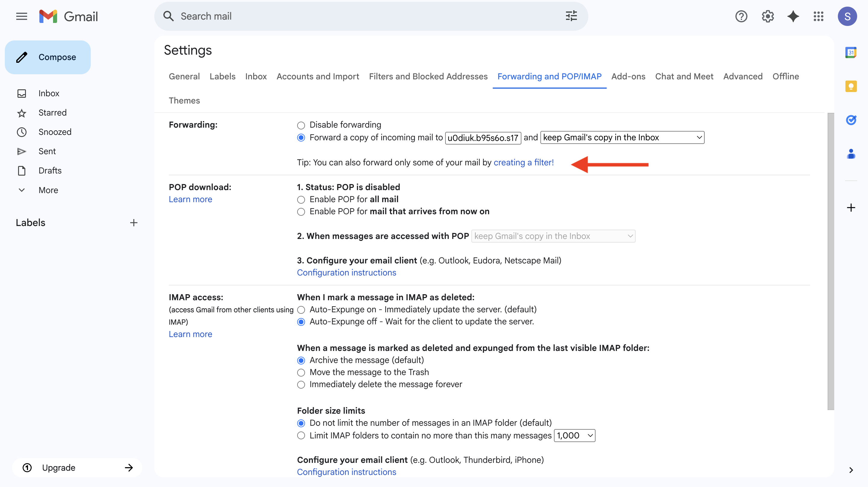Click the Compose button

48,57
